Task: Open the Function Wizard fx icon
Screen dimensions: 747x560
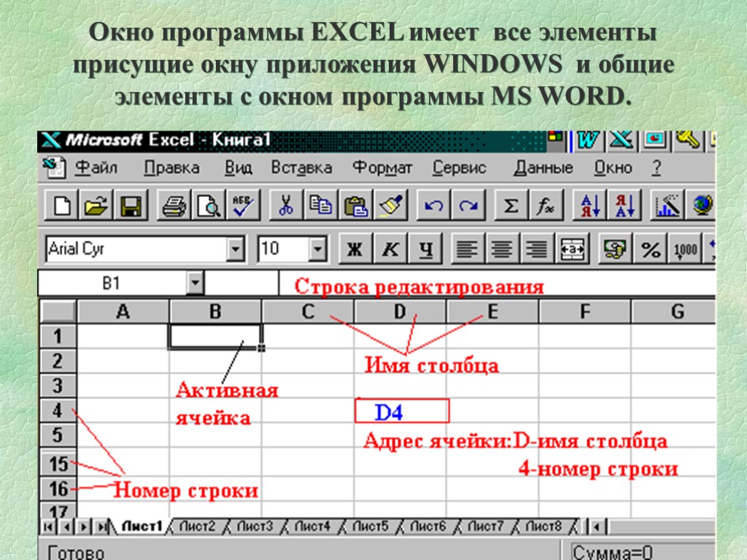Action: [546, 205]
